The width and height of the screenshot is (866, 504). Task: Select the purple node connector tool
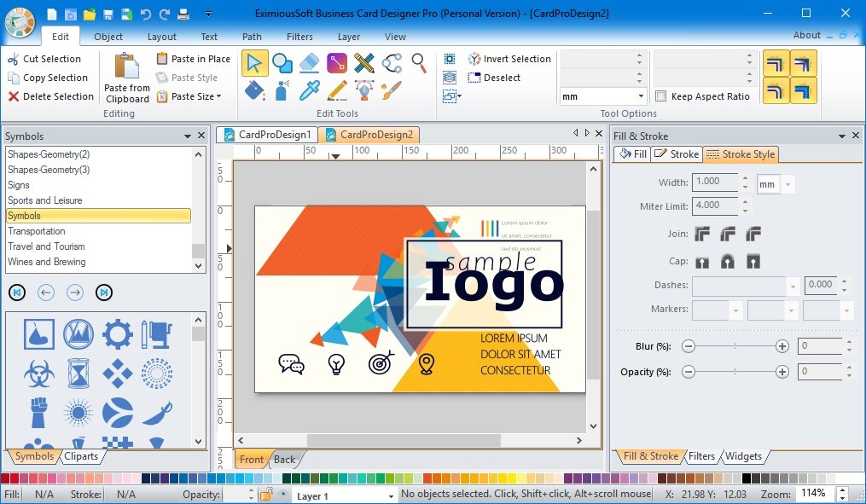(x=337, y=63)
